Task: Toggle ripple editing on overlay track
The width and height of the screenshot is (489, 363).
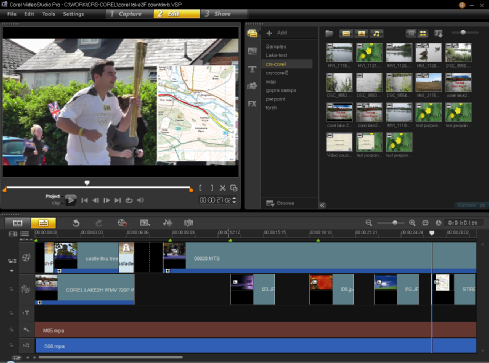Action: pos(11,289)
